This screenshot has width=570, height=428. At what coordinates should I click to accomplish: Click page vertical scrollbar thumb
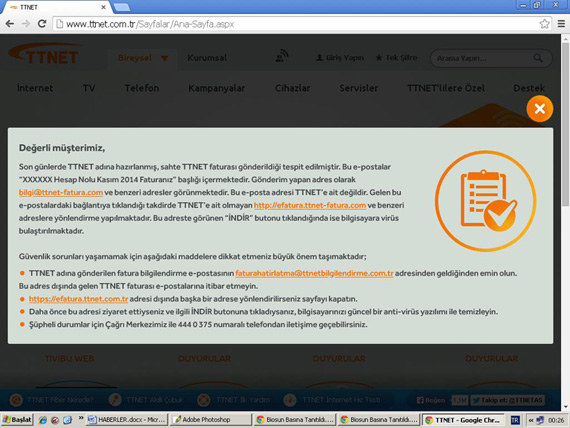click(x=565, y=124)
